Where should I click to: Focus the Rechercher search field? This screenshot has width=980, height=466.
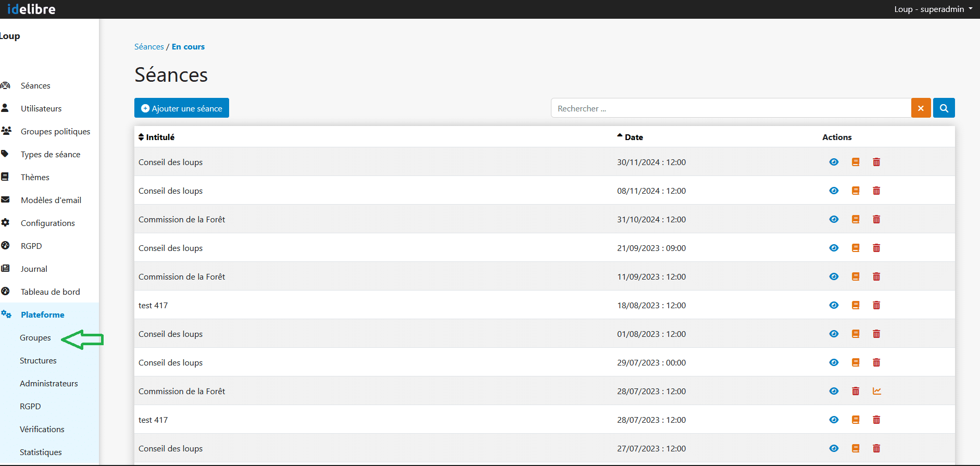(731, 108)
